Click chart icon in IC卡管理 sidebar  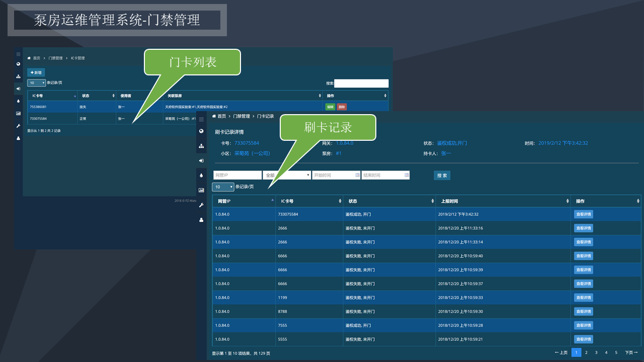(18, 114)
